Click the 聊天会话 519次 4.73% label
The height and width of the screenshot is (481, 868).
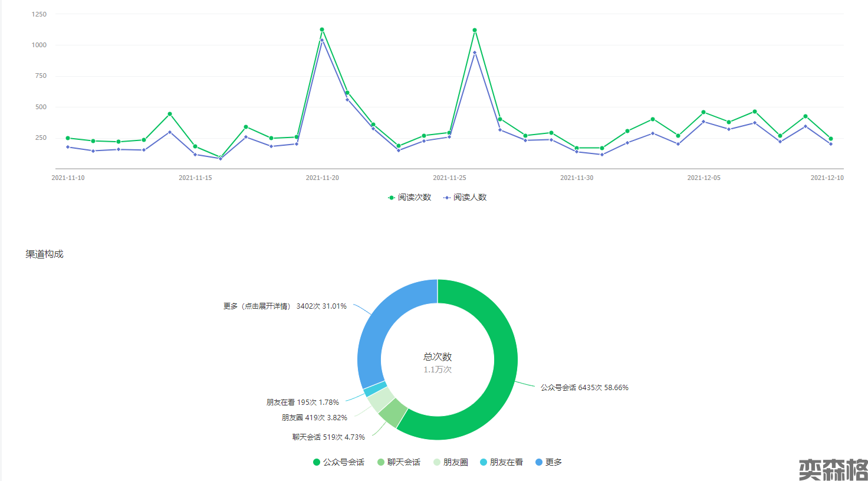(x=328, y=437)
